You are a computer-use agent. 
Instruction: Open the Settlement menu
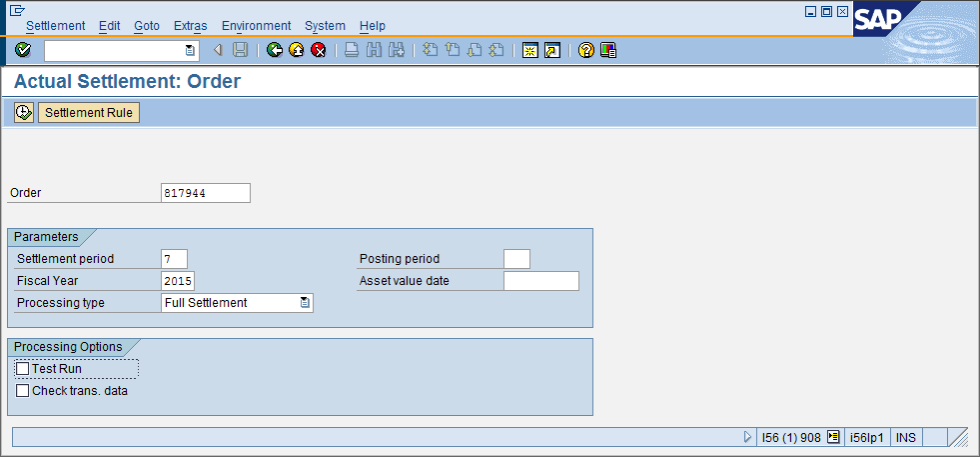pyautogui.click(x=56, y=26)
